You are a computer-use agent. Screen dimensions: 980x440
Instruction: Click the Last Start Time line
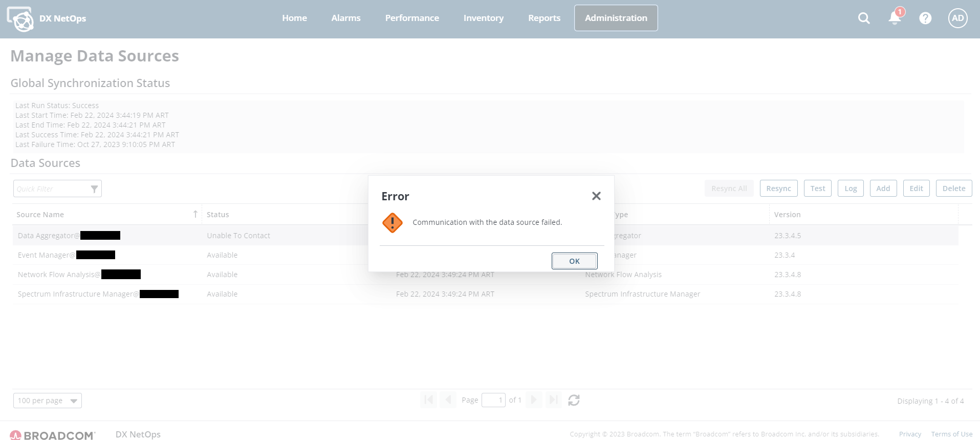click(x=92, y=115)
